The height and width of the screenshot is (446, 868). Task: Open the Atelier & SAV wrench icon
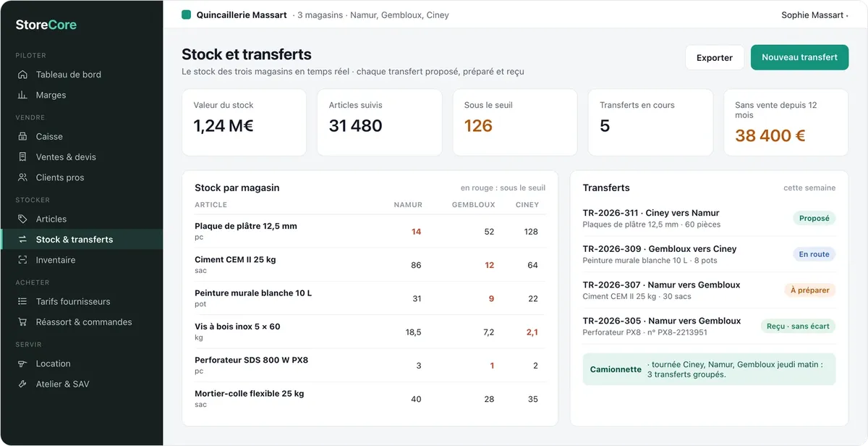(x=22, y=384)
